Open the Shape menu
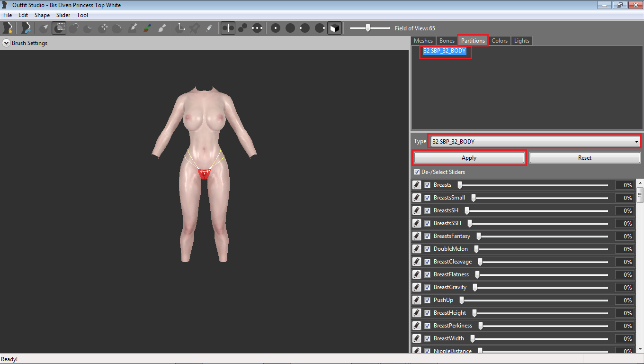Screen dimensions: 644x364 tap(42, 15)
